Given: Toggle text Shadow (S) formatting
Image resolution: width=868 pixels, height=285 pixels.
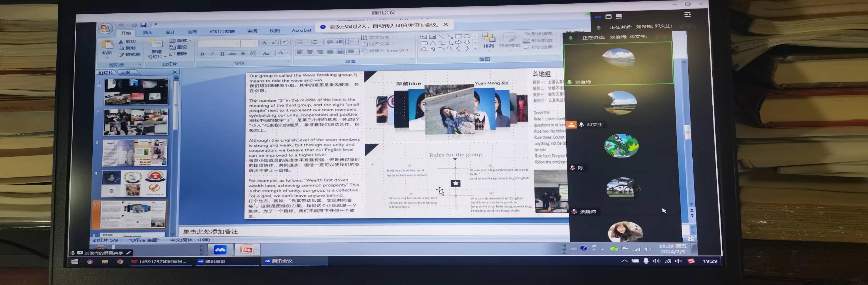Looking at the screenshot, I should pyautogui.click(x=243, y=54).
